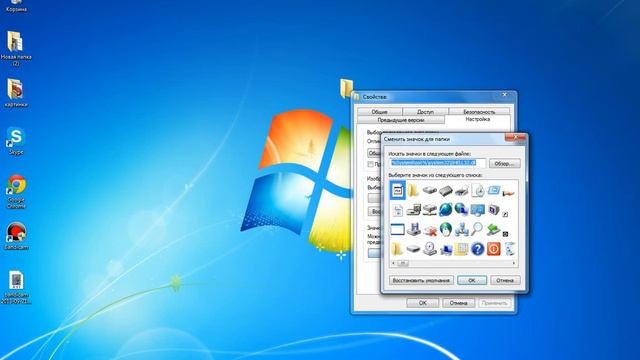
Task: Click OK in the Свойства window
Action: 422,303
